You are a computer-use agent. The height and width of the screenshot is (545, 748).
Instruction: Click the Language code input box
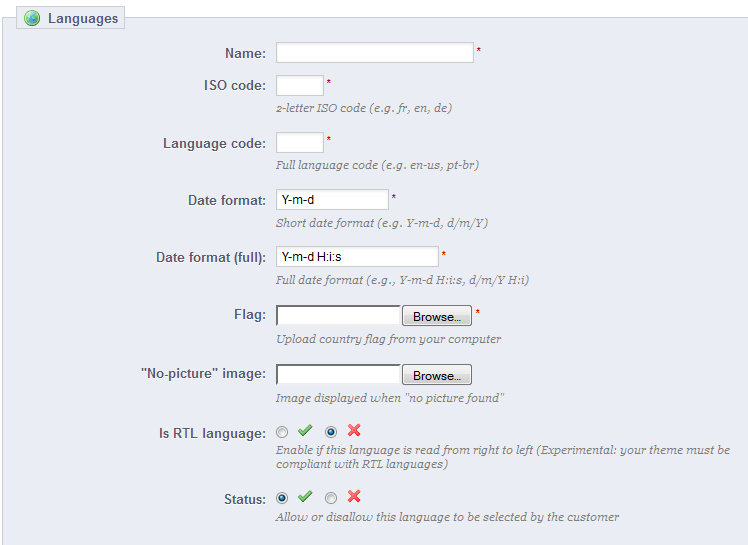click(x=299, y=143)
